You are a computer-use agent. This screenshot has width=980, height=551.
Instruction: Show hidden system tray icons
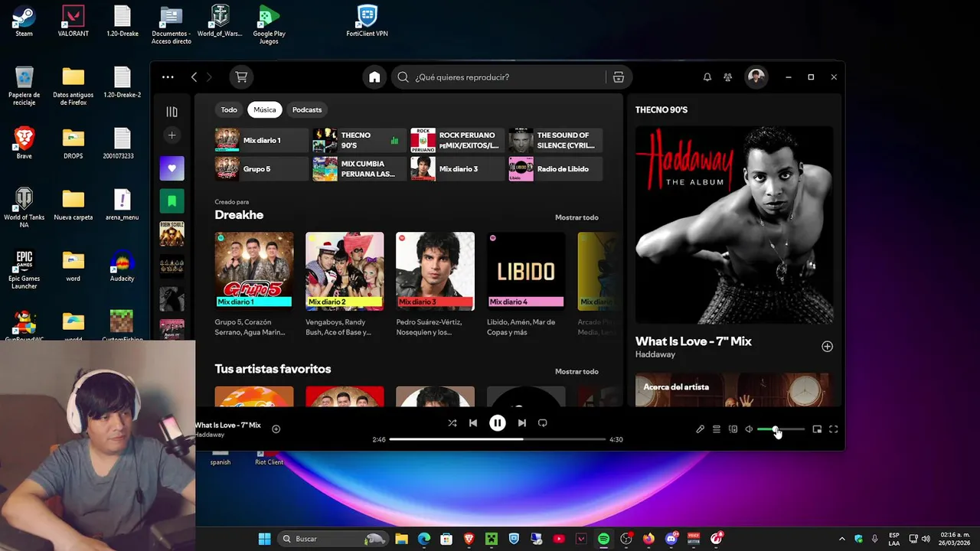842,539
